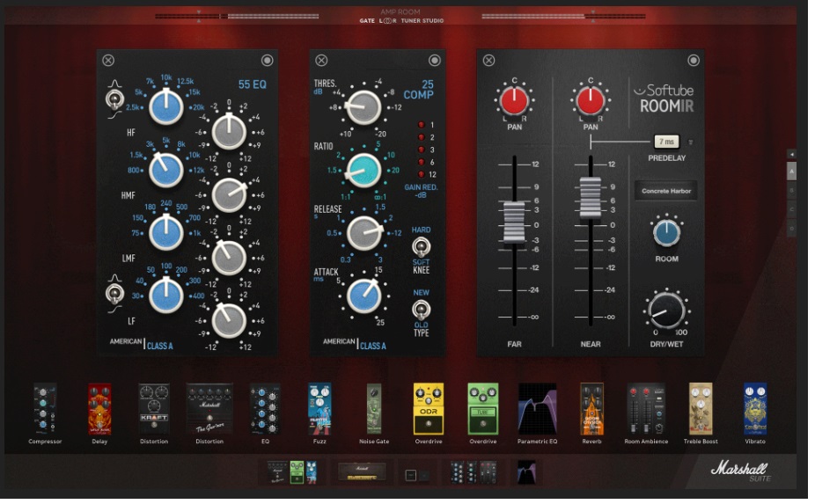Remove the ROOM IR module with its X

pos(489,61)
